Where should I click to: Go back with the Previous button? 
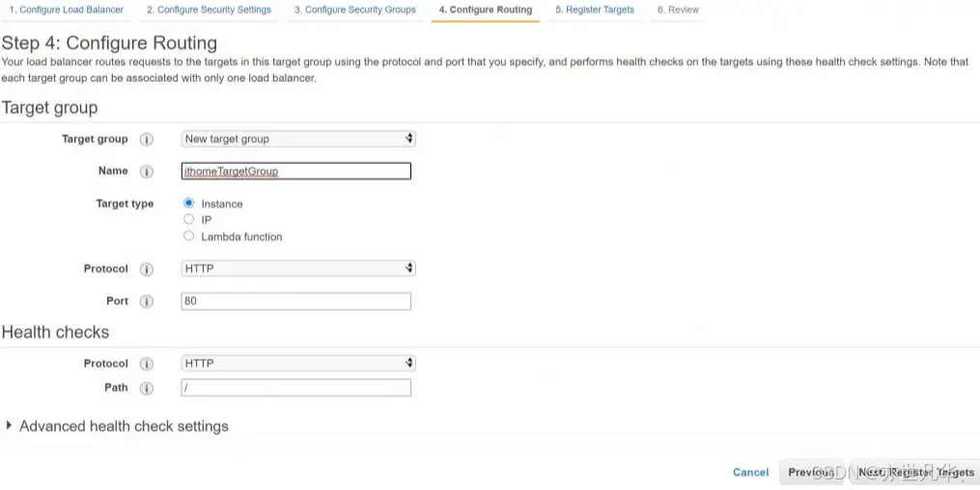pyautogui.click(x=811, y=473)
